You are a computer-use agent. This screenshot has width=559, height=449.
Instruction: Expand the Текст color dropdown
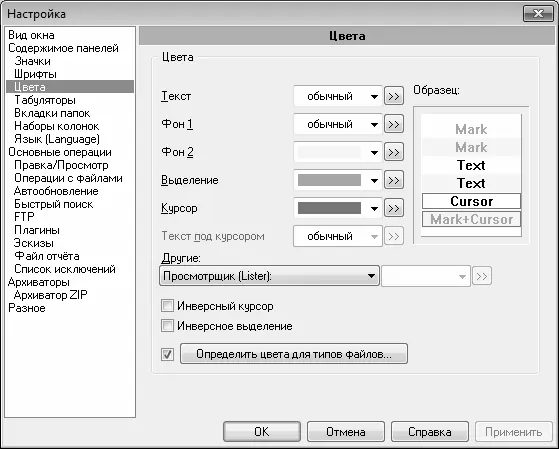tap(338, 96)
